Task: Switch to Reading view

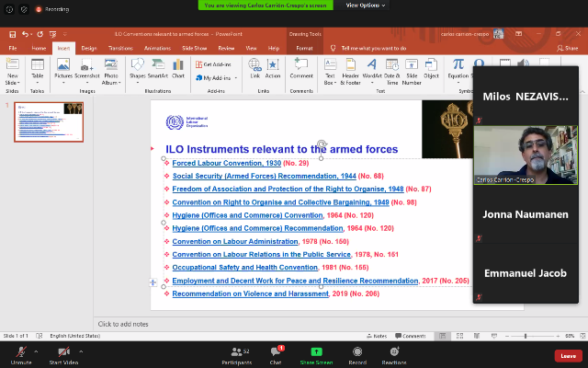Action: [x=477, y=336]
